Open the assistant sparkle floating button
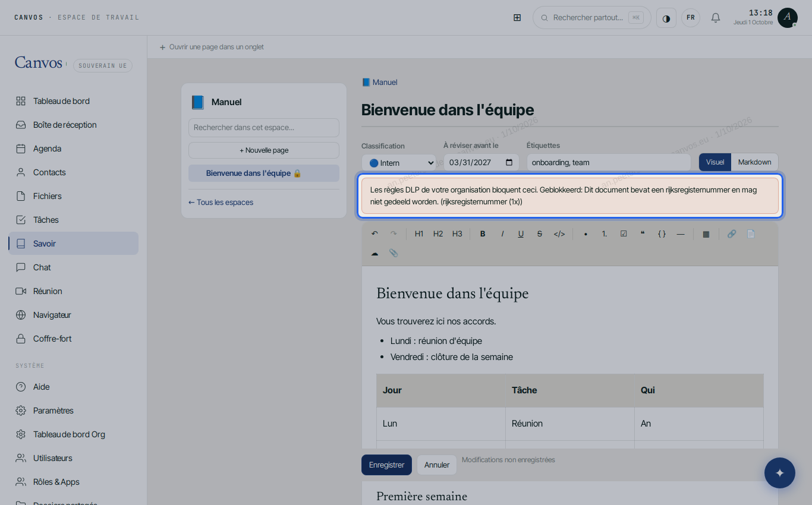Image resolution: width=812 pixels, height=505 pixels. point(780,473)
